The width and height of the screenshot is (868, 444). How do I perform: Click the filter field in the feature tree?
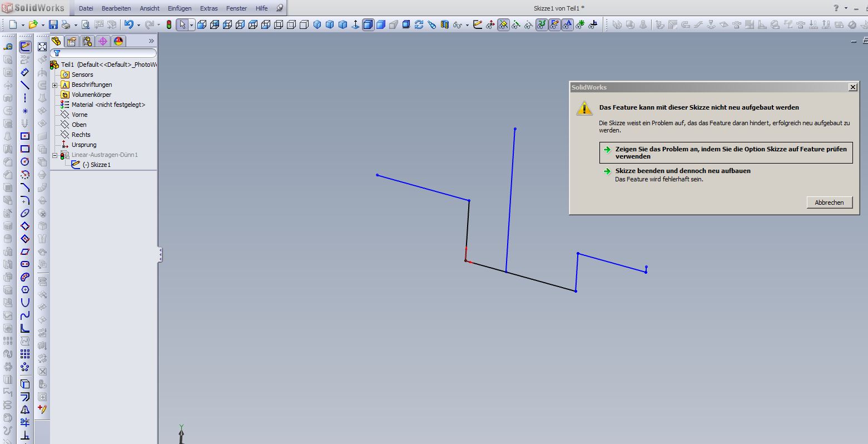coord(104,53)
